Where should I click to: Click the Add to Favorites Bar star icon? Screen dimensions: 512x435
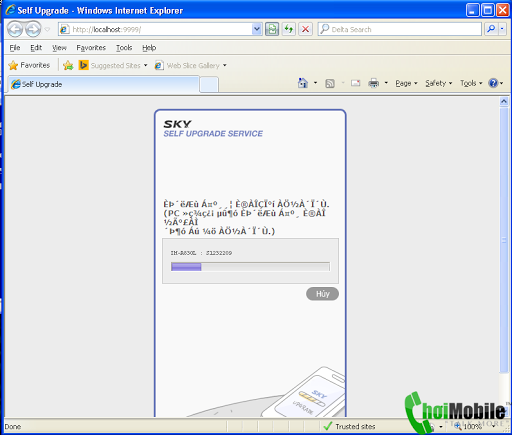68,65
